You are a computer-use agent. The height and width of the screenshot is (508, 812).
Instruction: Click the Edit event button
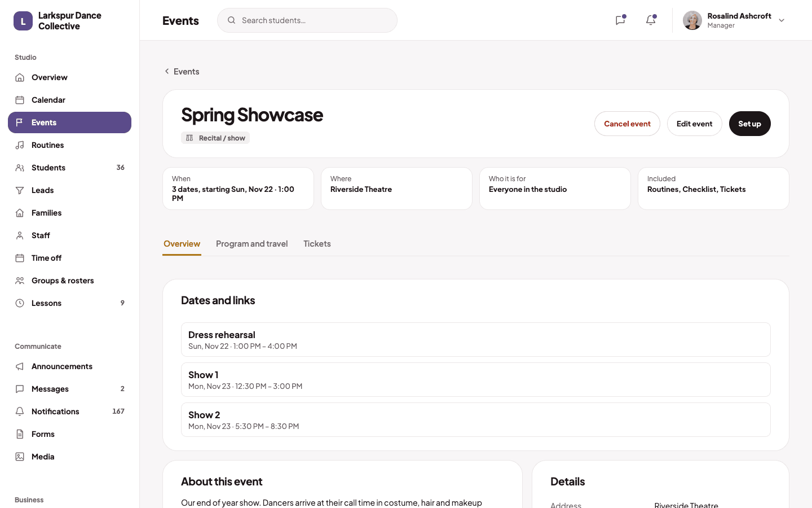tap(694, 124)
